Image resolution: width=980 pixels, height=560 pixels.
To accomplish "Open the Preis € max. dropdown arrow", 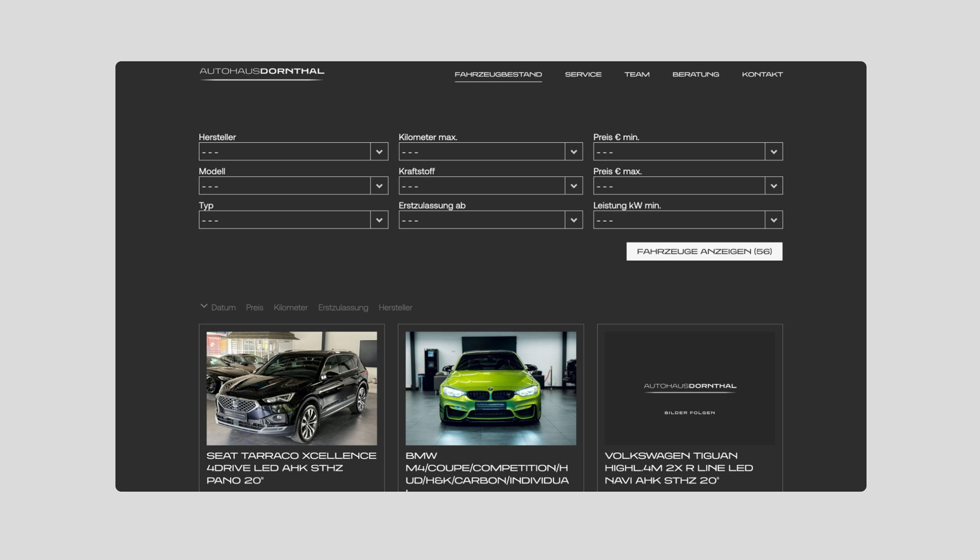I will click(x=774, y=186).
